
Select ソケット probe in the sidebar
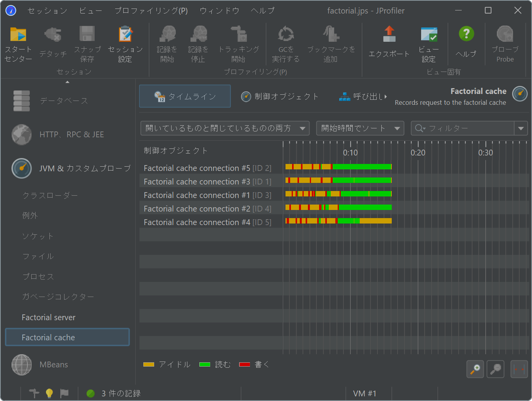(x=38, y=236)
